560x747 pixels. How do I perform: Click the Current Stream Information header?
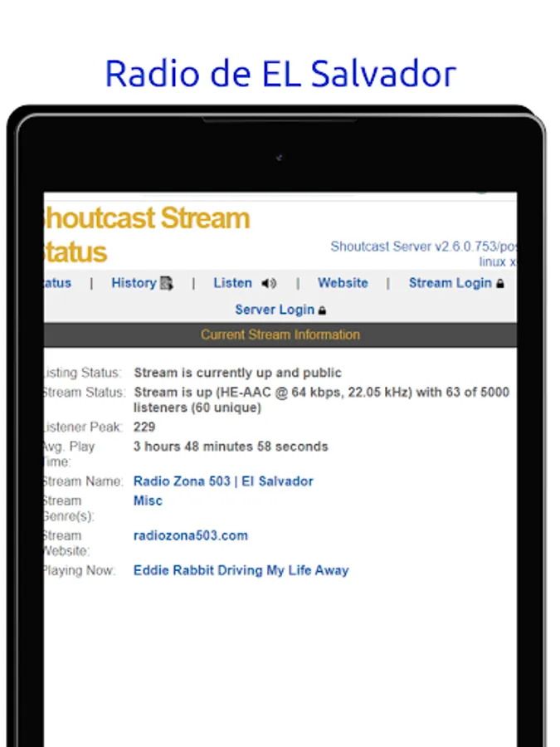pyautogui.click(x=280, y=335)
